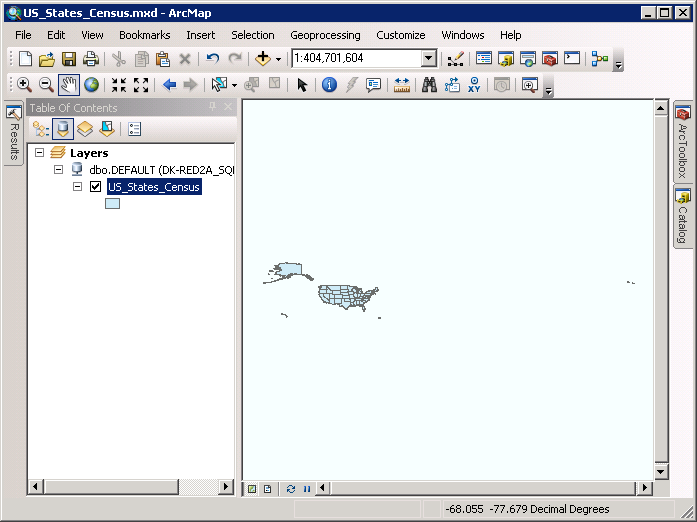Click US_States_Census light blue symbol swatch

tap(112, 204)
